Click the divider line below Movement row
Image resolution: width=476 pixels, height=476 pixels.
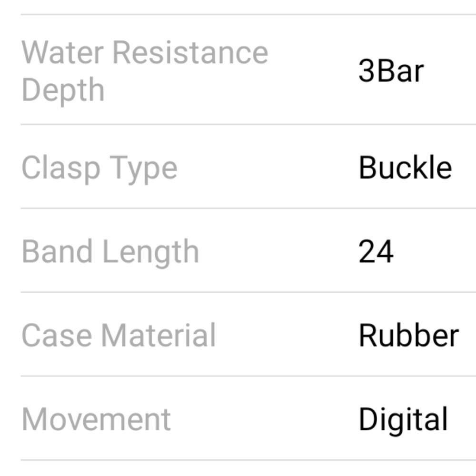point(248,460)
